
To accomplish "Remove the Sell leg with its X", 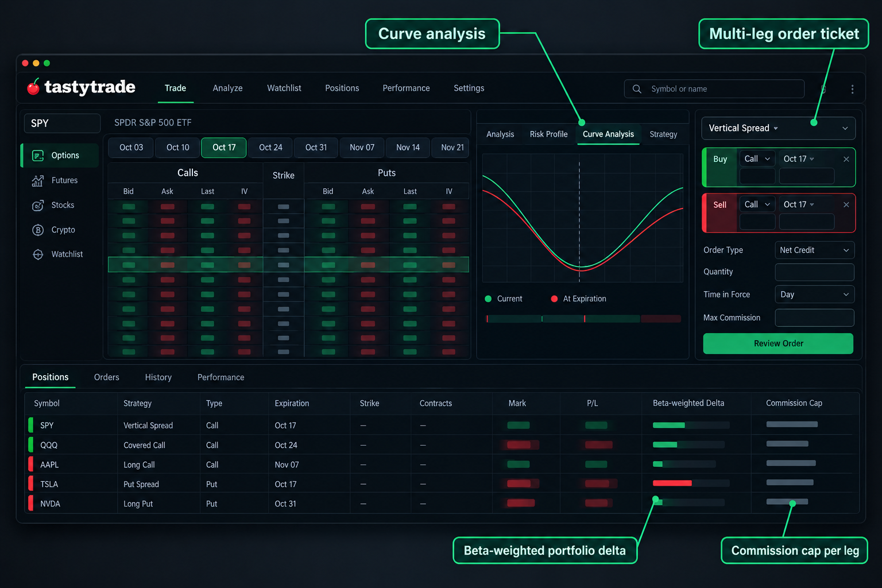I will (x=846, y=204).
